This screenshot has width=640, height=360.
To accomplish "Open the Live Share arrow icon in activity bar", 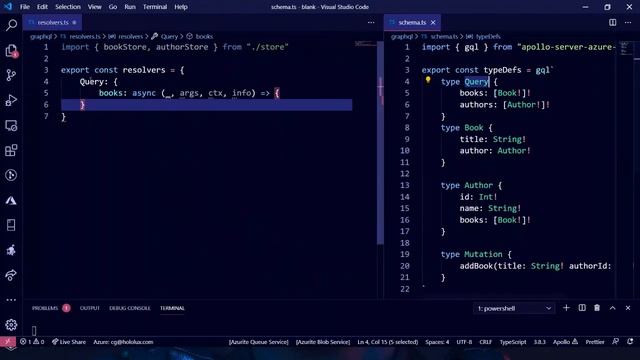I will pyautogui.click(x=11, y=275).
